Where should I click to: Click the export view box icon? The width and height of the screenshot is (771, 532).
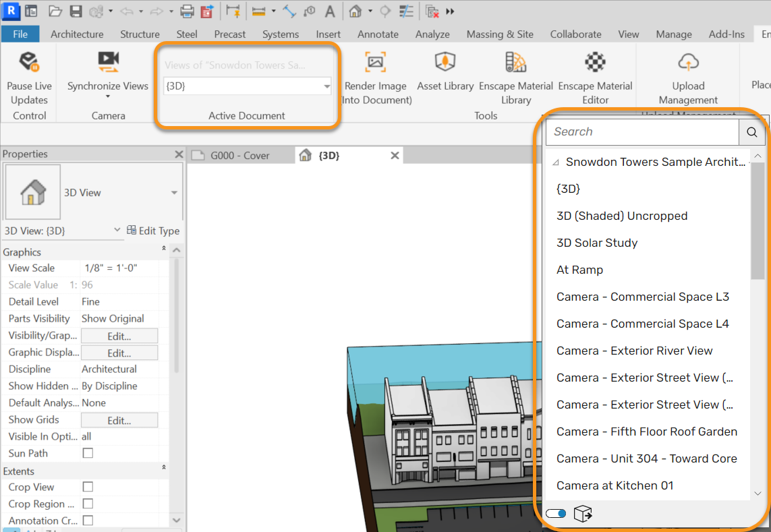pyautogui.click(x=583, y=513)
